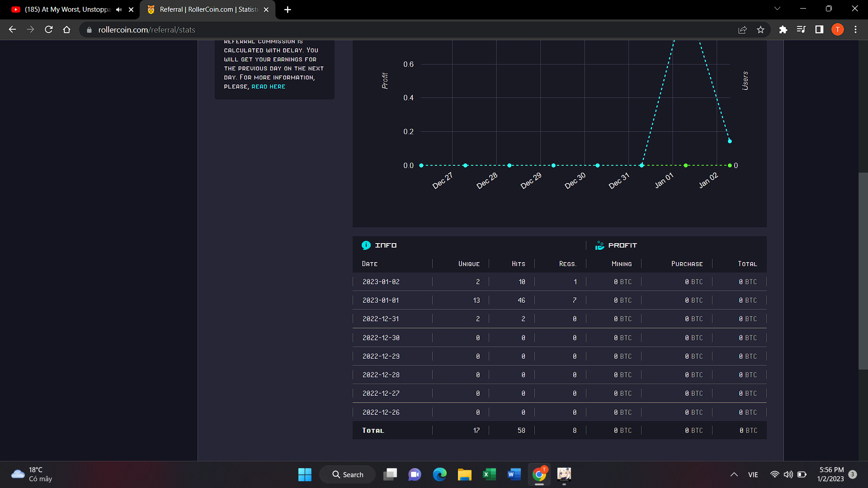Click the 2022-12-28 date row

tap(560, 375)
